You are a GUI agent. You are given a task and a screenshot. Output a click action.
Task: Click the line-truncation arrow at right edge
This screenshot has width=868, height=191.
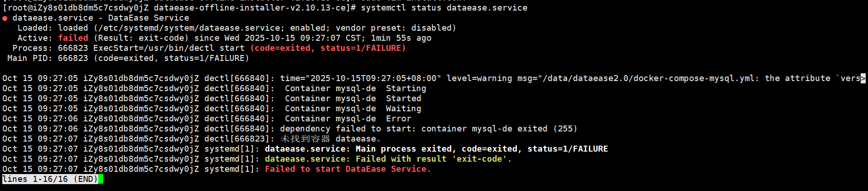point(863,78)
